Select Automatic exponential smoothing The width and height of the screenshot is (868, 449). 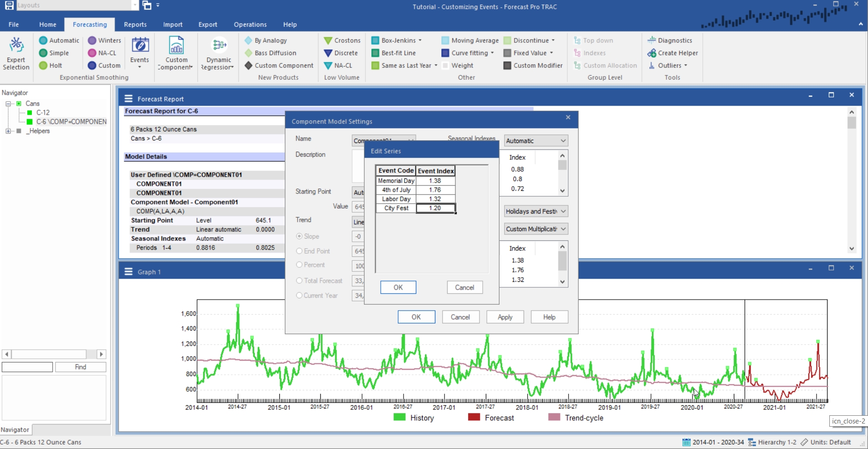[59, 41]
